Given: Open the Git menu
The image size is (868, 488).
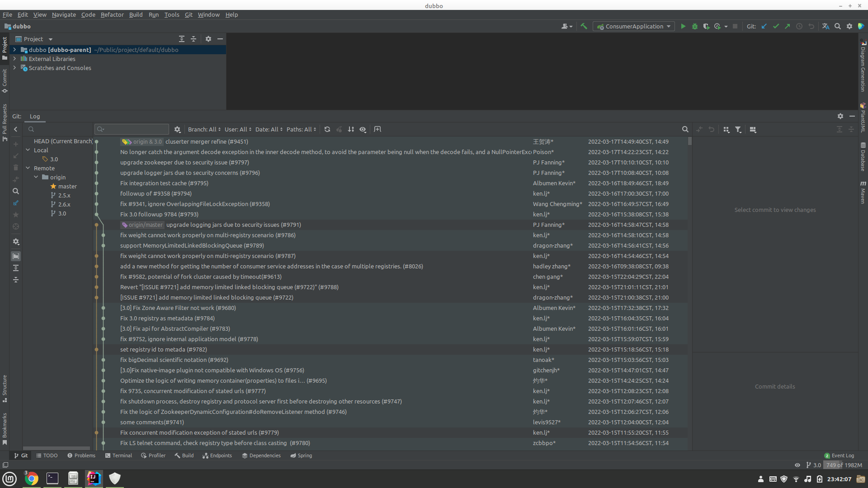Looking at the screenshot, I should [x=189, y=14].
